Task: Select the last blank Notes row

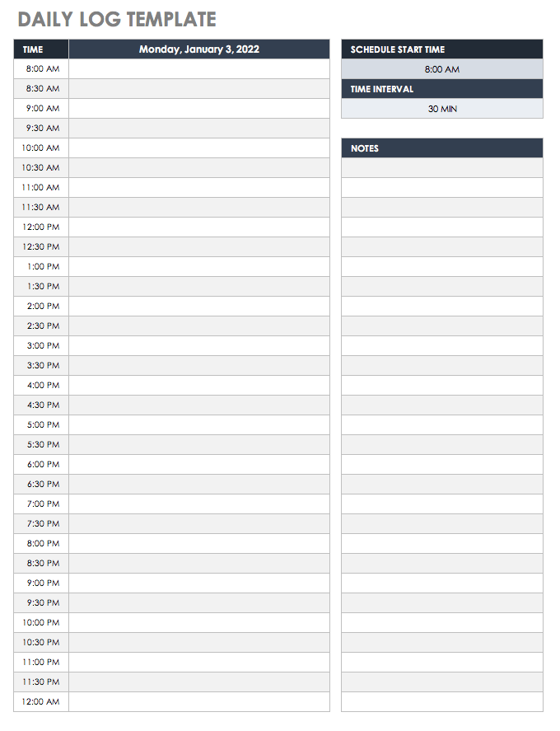Action: point(442,702)
